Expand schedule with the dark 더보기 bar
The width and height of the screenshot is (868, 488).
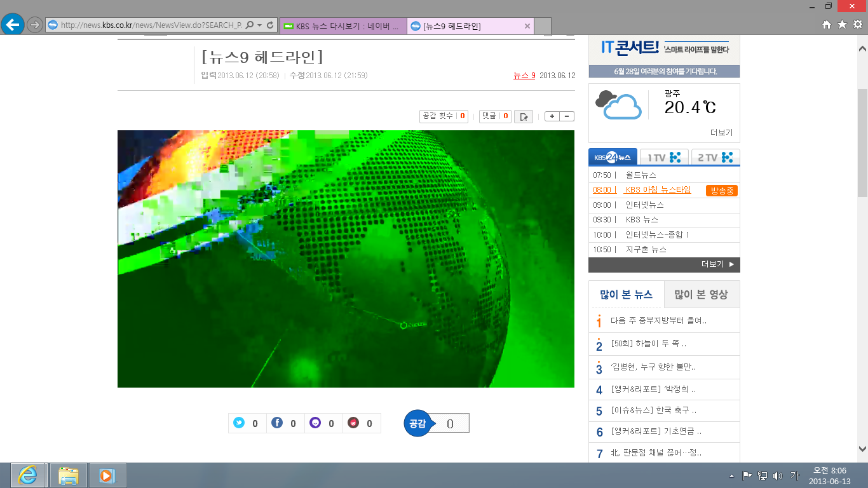point(664,265)
